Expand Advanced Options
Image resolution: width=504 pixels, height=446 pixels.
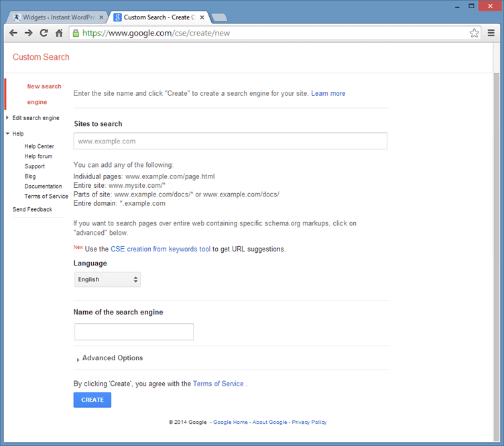111,358
